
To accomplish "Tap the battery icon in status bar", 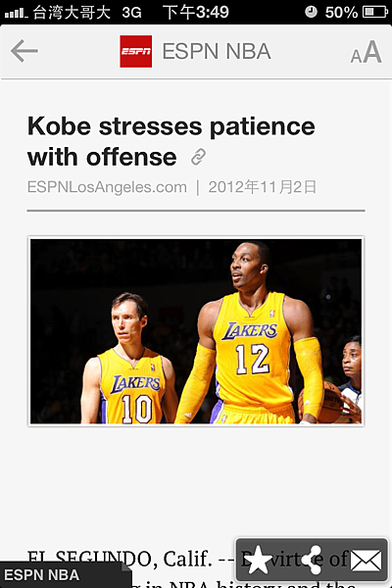I will point(374,12).
